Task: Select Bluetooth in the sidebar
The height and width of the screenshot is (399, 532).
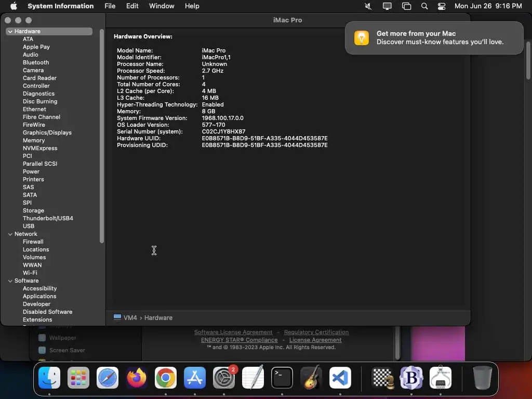Action: [x=36, y=62]
